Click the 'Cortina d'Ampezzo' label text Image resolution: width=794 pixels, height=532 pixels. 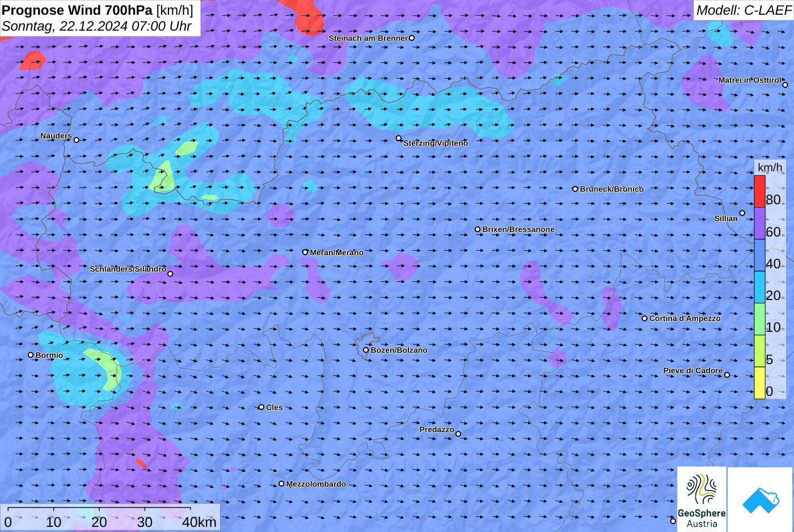(x=685, y=318)
